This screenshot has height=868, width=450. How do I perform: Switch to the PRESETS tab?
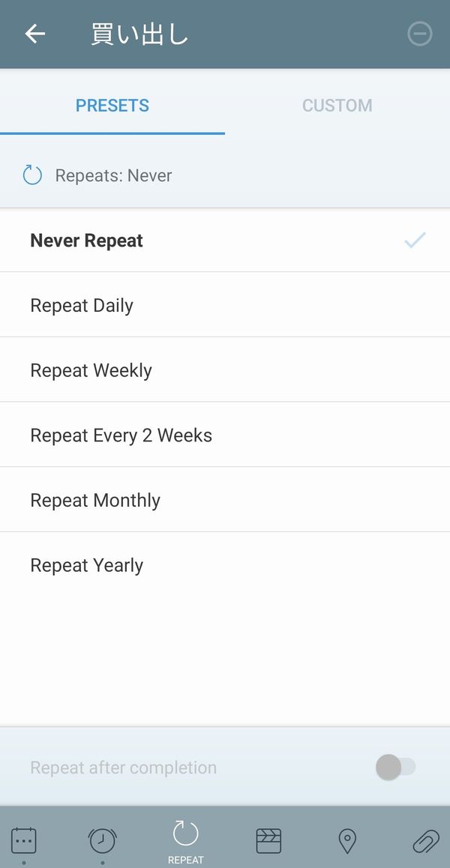112,105
